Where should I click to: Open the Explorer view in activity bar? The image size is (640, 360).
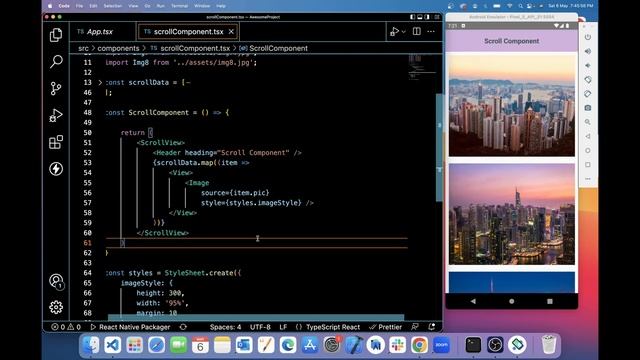tap(56, 35)
